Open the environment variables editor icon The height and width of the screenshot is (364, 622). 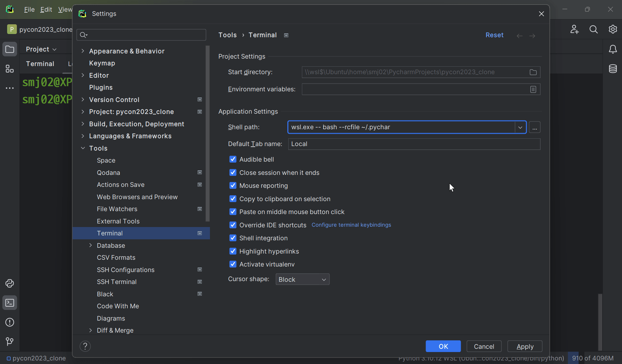pyautogui.click(x=533, y=89)
